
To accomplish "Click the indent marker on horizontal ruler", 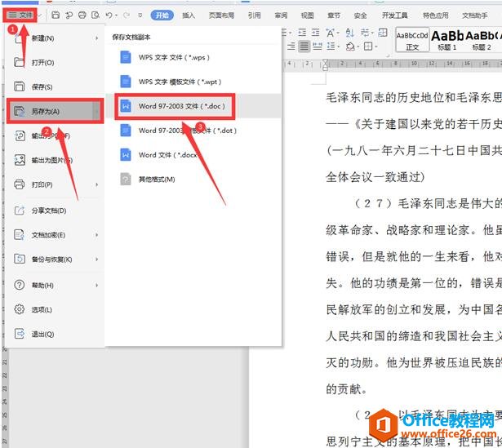I will coord(325,64).
